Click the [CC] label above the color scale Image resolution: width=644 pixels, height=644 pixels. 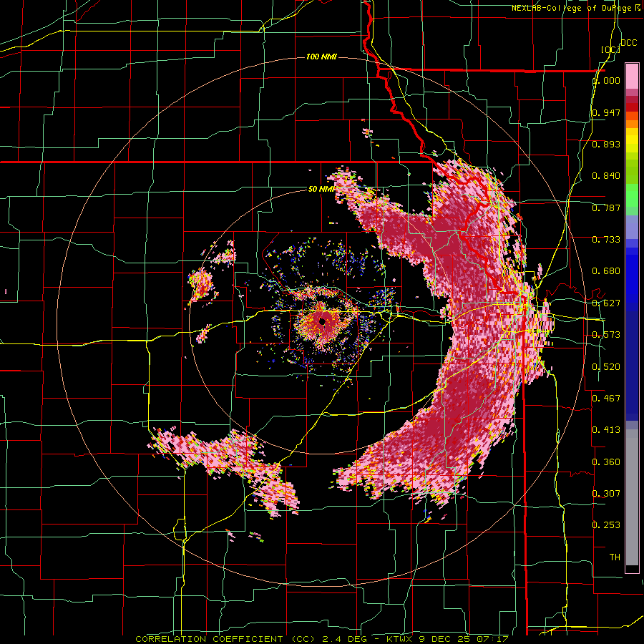click(610, 49)
